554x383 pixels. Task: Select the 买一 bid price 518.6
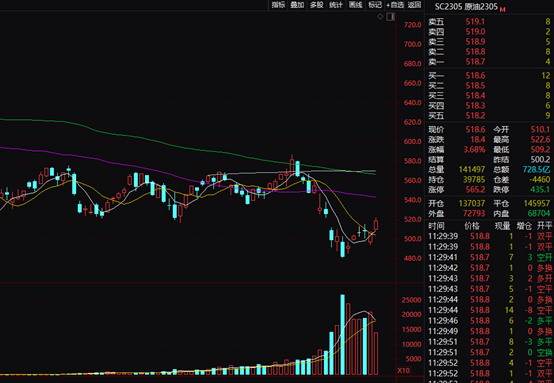475,76
